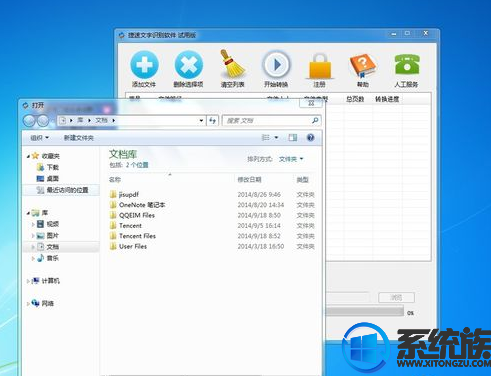Image resolution: width=491 pixels, height=376 pixels.
Task: Sort by Type (类型) column header
Action: 302,180
